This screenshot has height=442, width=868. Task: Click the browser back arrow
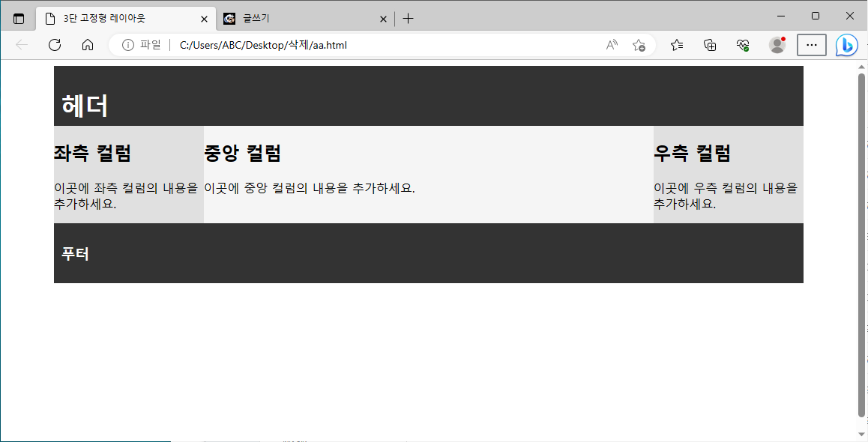tap(22, 45)
